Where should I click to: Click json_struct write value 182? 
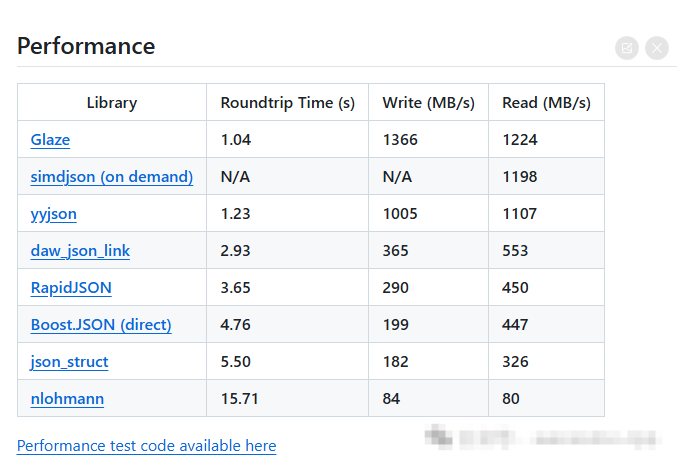[395, 362]
